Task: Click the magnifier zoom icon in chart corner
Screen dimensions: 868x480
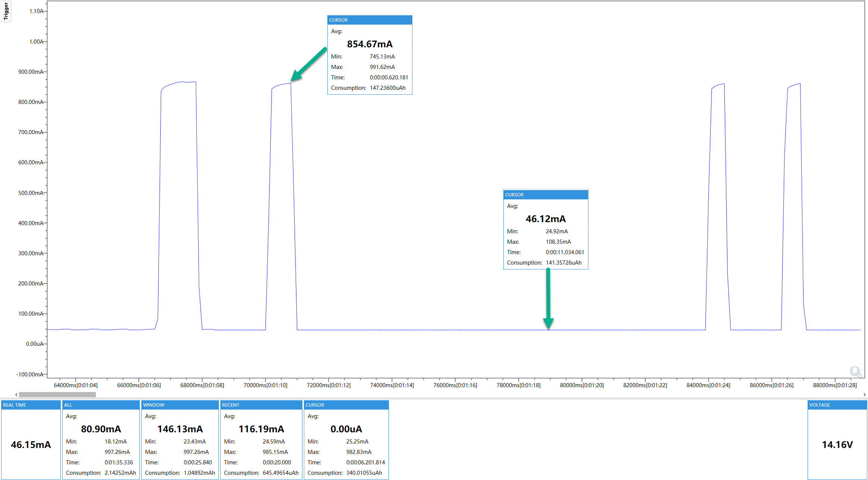Action: (855, 372)
